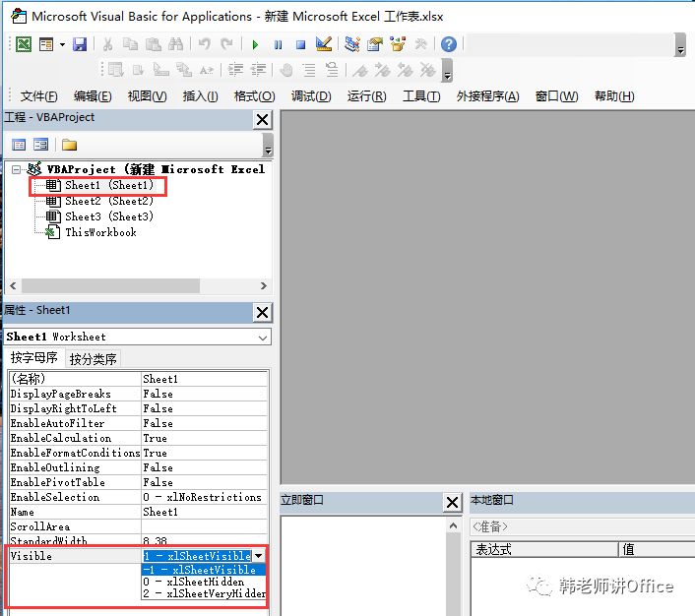Collapse the VBAProject tree node

click(x=17, y=169)
